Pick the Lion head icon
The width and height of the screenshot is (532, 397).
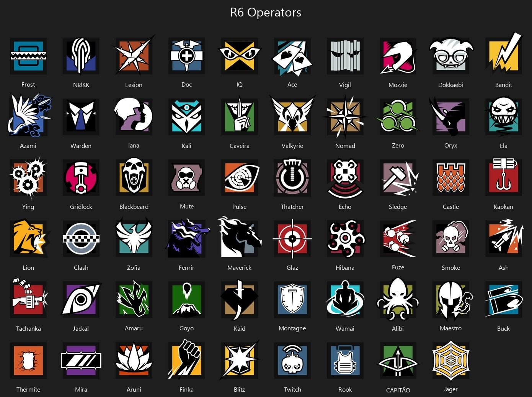click(x=29, y=238)
